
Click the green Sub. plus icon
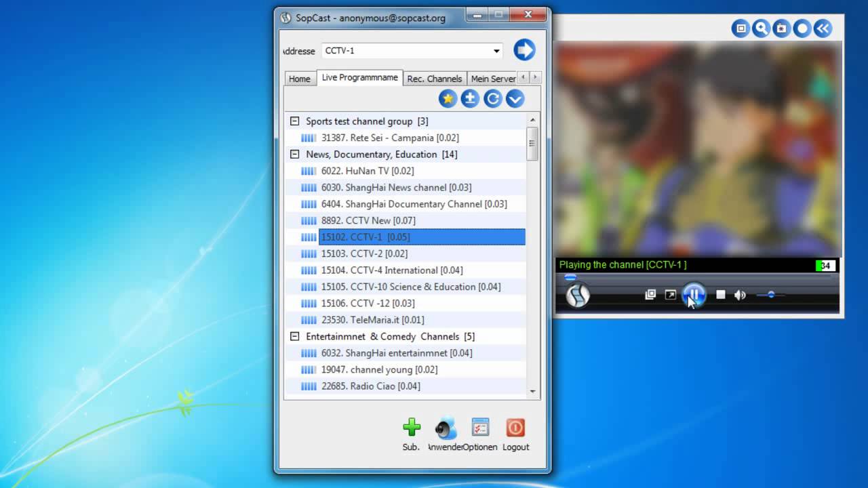point(412,427)
